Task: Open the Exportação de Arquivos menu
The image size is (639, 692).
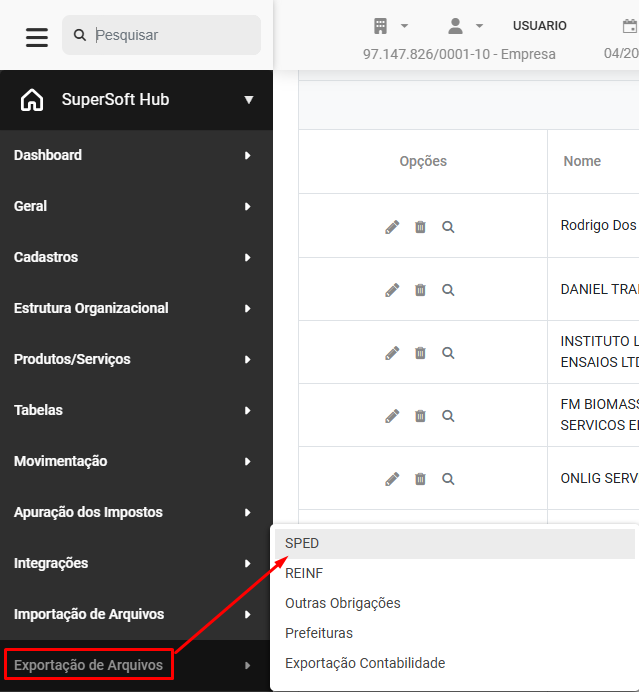Action: coord(136,665)
